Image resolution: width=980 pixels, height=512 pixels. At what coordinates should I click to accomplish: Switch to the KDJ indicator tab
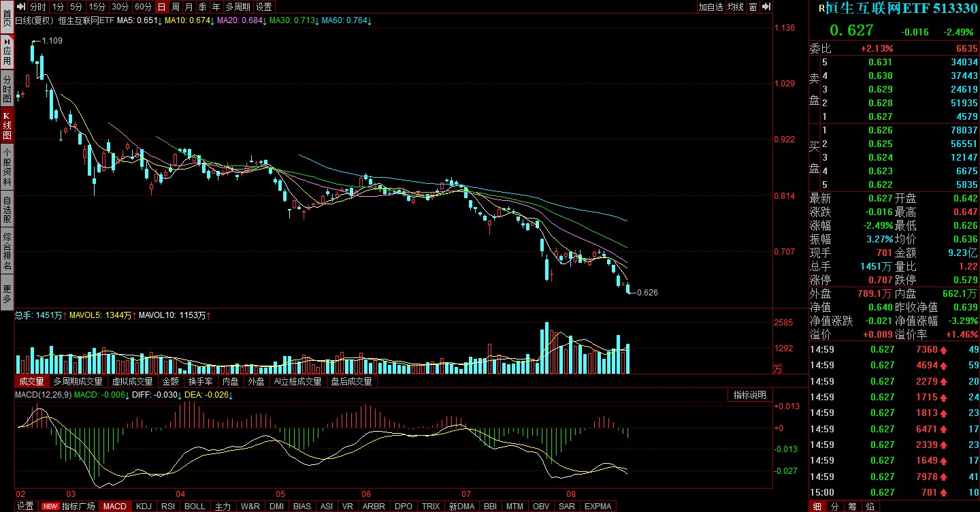(144, 507)
